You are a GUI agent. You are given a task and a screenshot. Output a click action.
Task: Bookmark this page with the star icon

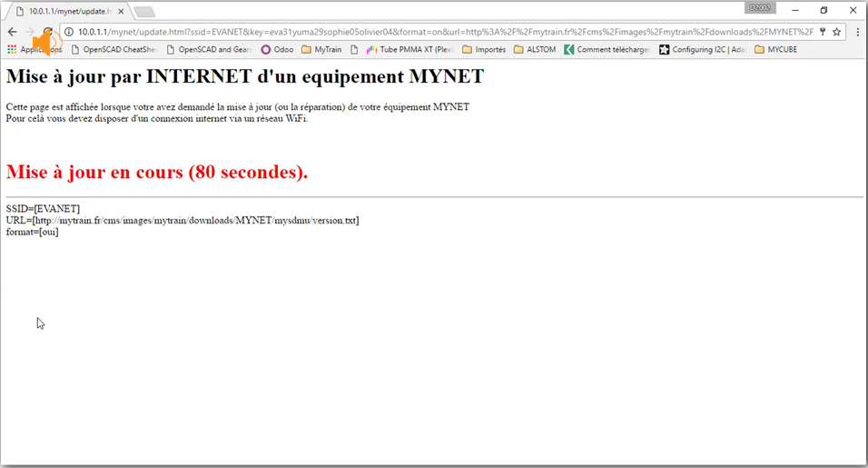[x=836, y=32]
